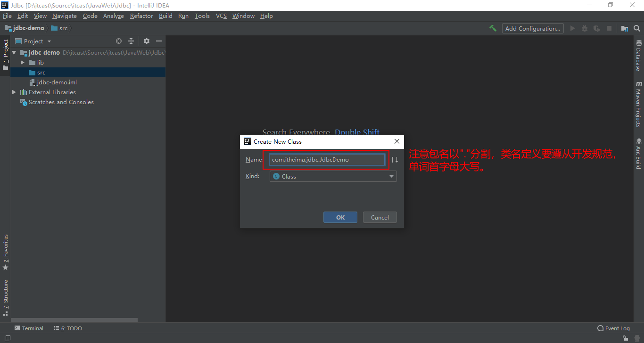644x343 pixels.
Task: Open the Event Log in status bar
Action: point(613,328)
